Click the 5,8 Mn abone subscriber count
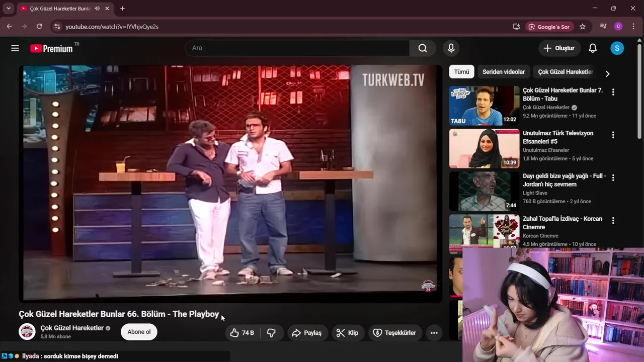 [56, 337]
